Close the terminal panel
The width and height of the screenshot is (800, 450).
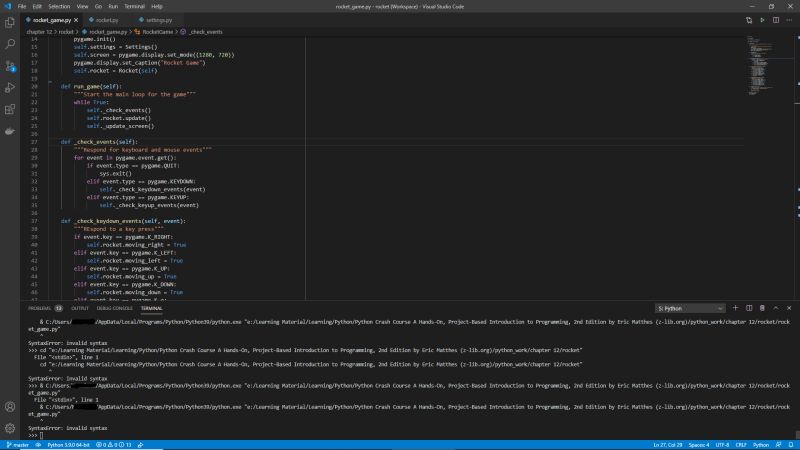[x=789, y=308]
